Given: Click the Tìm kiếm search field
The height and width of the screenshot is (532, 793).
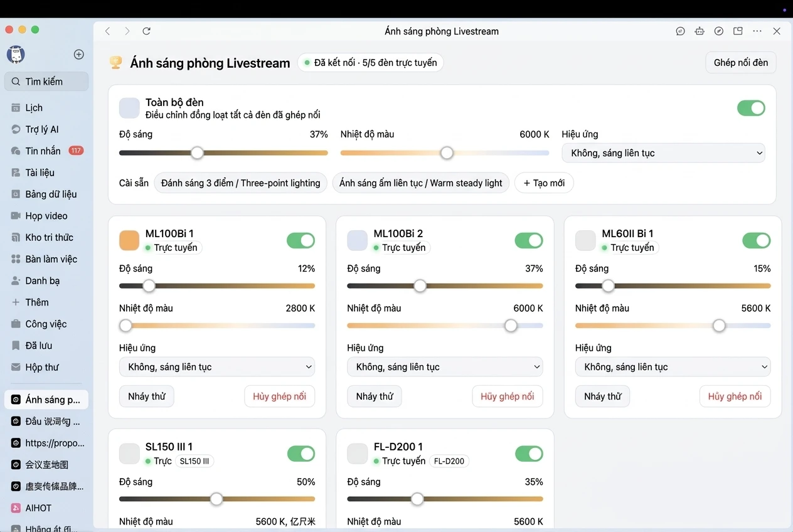Looking at the screenshot, I should 47,82.
